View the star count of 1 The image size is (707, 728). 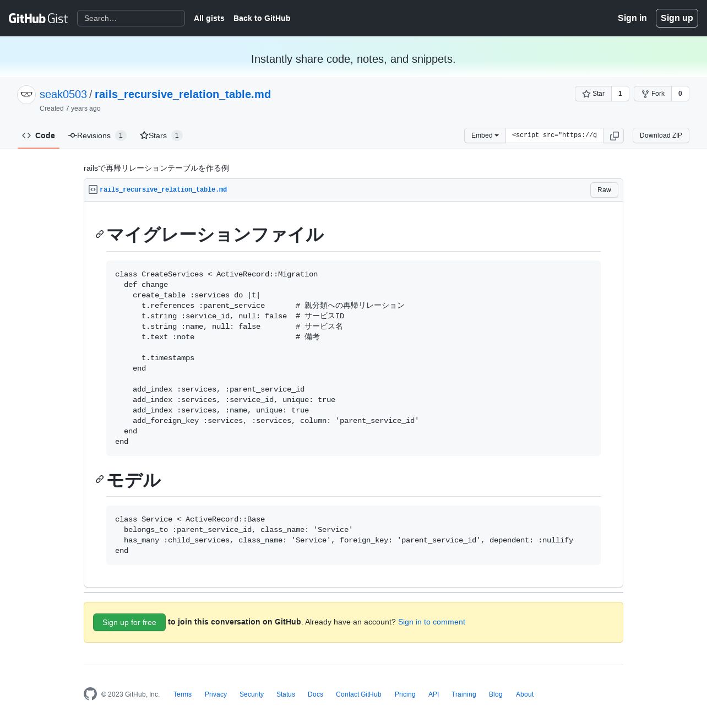tap(620, 94)
